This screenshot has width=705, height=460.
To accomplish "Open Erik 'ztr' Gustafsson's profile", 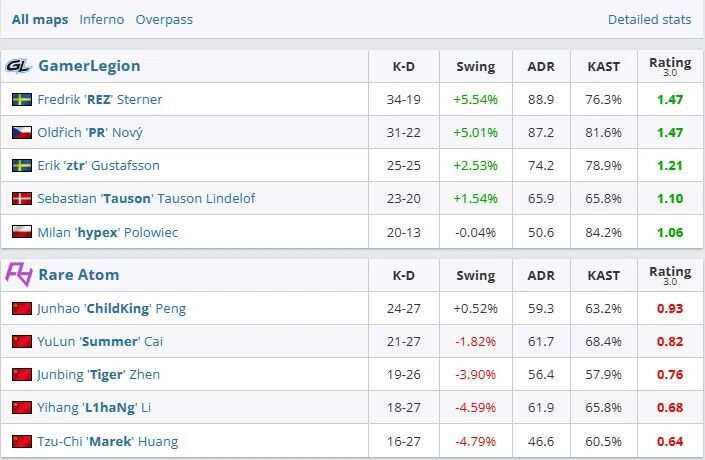I will [x=98, y=166].
